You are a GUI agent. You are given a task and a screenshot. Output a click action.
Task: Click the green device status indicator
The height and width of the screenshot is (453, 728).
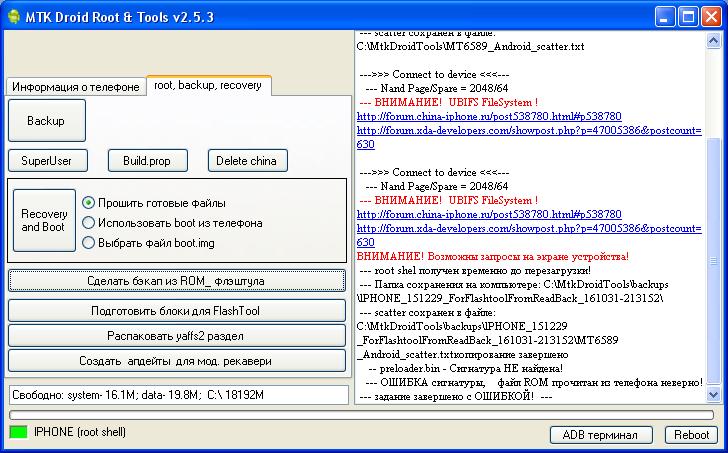pos(19,433)
